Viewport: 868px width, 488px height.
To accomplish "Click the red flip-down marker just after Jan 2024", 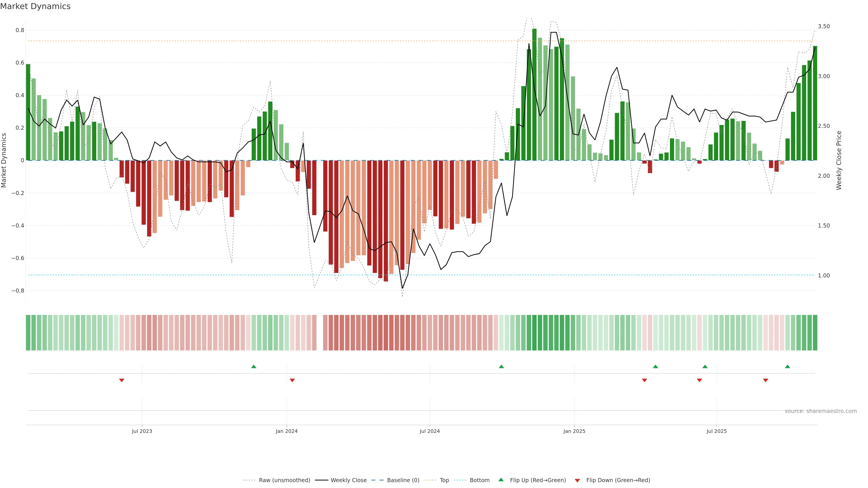I will tap(292, 380).
